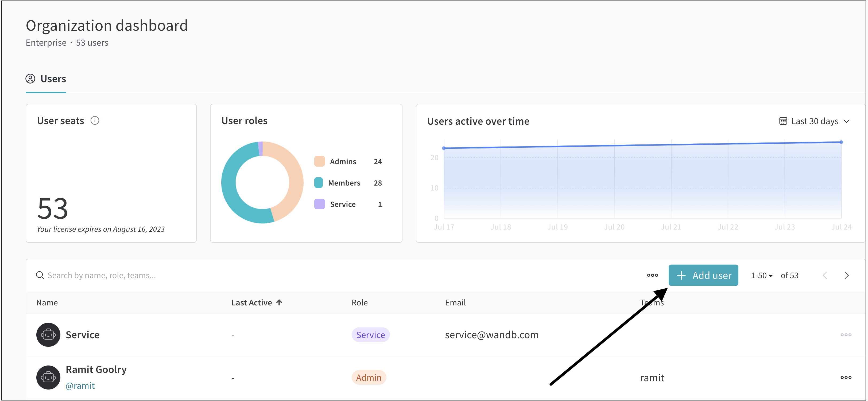This screenshot has height=401, width=868.
Task: Click the previous page arrow
Action: pyautogui.click(x=824, y=276)
